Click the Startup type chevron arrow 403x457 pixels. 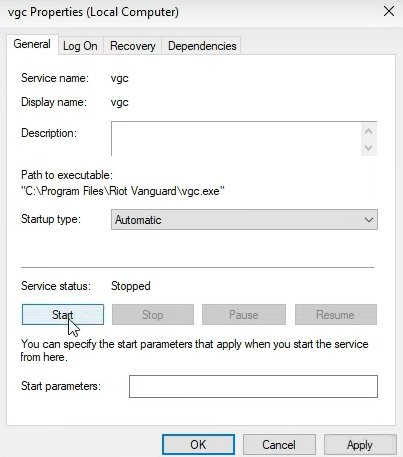point(368,220)
